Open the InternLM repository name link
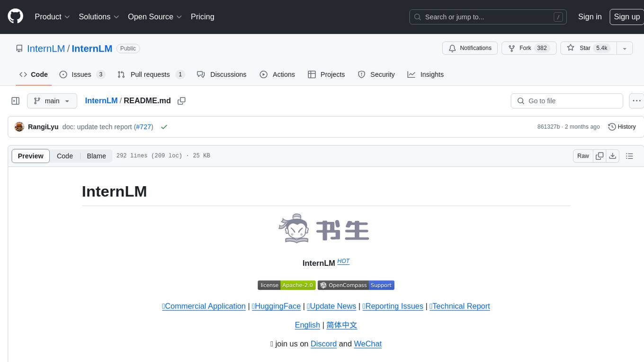Image resolution: width=644 pixels, height=362 pixels. (92, 48)
